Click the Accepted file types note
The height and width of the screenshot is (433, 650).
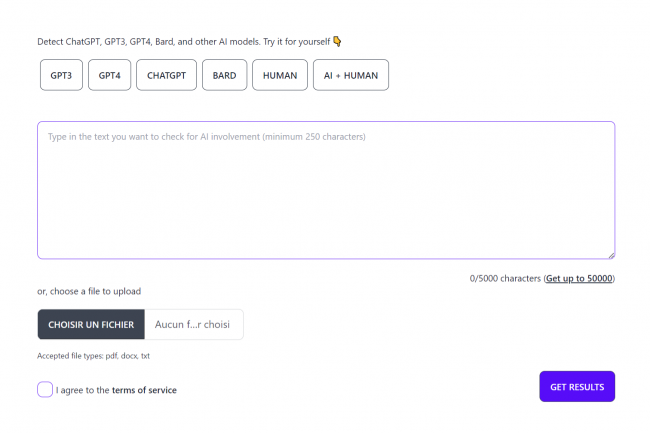pyautogui.click(x=93, y=356)
